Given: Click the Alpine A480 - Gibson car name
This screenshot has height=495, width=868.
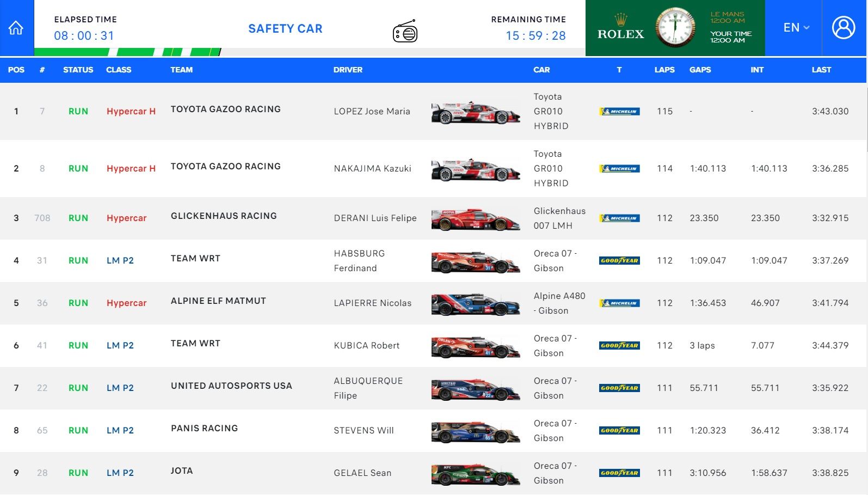Looking at the screenshot, I should [559, 303].
